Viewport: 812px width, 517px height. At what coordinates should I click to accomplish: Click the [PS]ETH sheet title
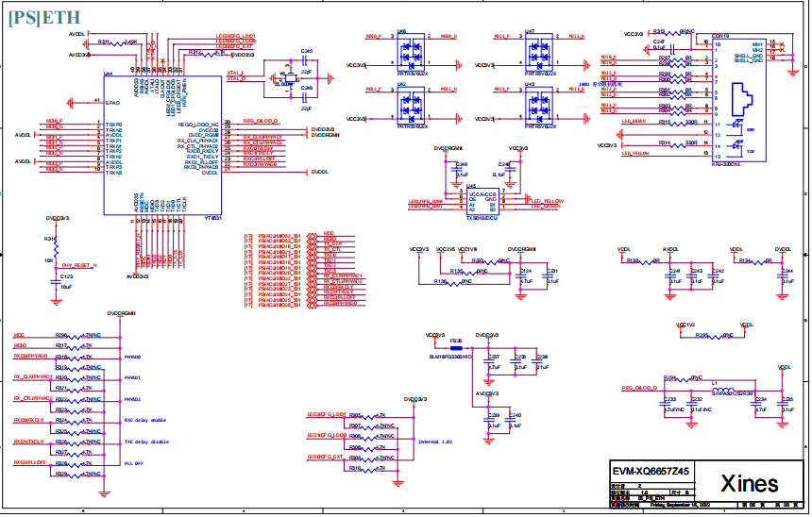(x=44, y=18)
